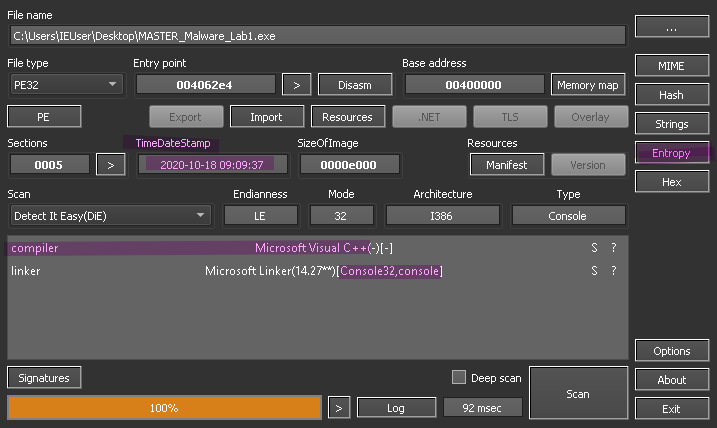This screenshot has height=428, width=717.
Task: Click the arrow button next to Sections count
Action: point(111,165)
